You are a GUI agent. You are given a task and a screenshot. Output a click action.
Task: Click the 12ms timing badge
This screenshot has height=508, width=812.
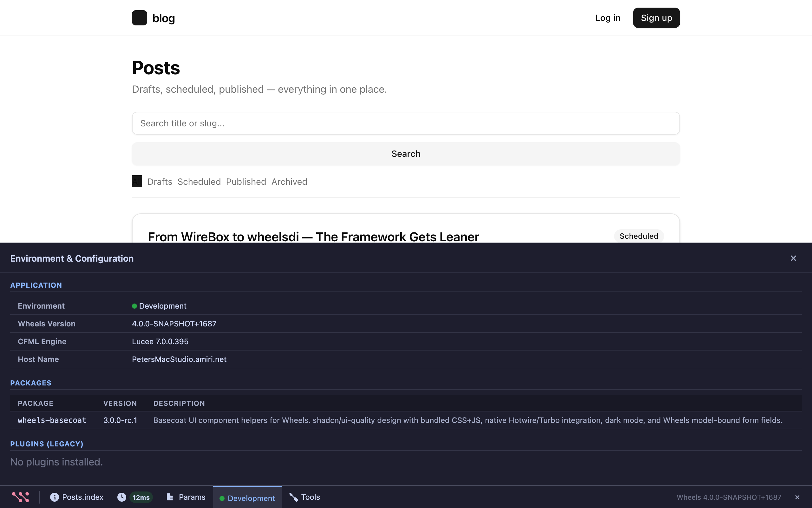point(141,497)
